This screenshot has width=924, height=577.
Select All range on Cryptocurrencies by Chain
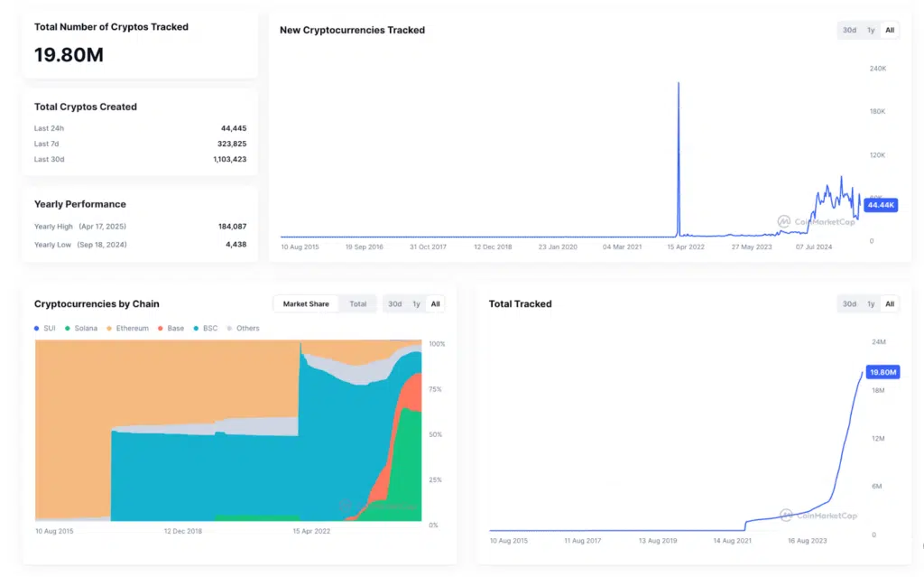(435, 303)
